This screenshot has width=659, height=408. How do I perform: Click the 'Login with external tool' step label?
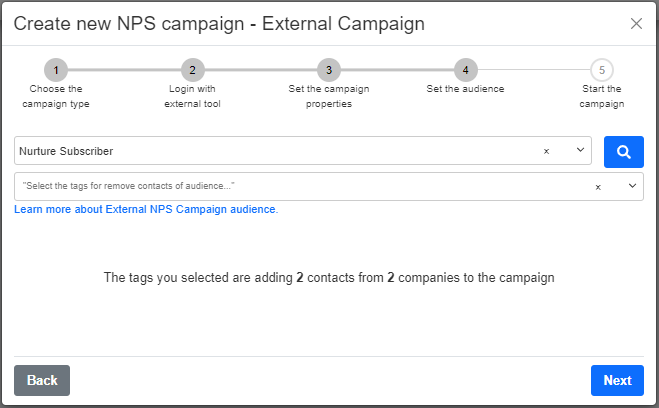[x=192, y=96]
